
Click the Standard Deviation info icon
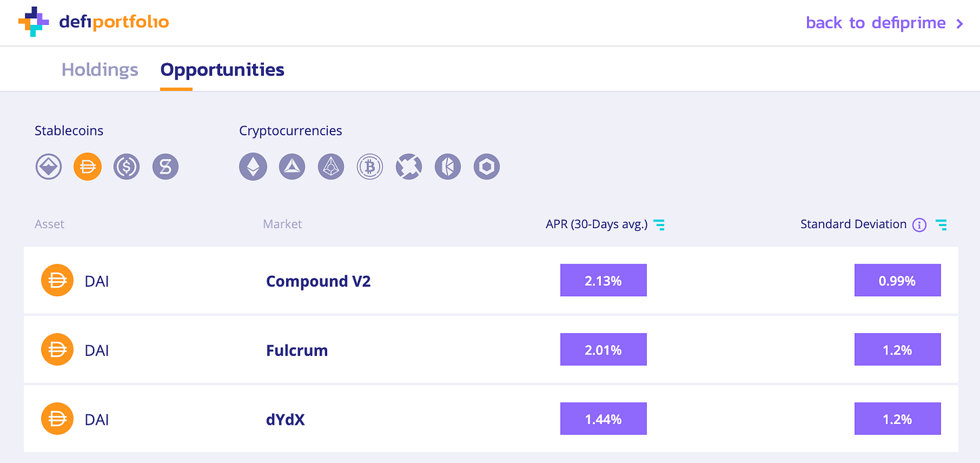click(x=919, y=225)
